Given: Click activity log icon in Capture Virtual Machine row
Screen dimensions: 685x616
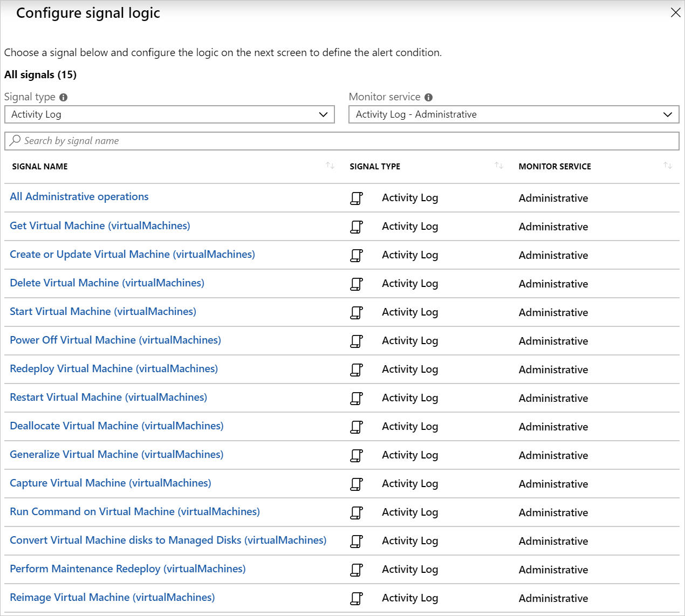Looking at the screenshot, I should click(x=357, y=484).
